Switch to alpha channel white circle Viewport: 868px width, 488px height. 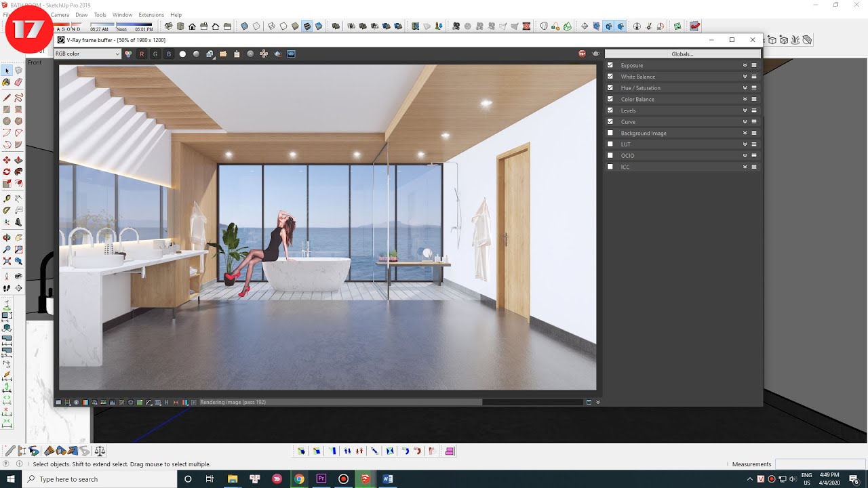click(182, 54)
